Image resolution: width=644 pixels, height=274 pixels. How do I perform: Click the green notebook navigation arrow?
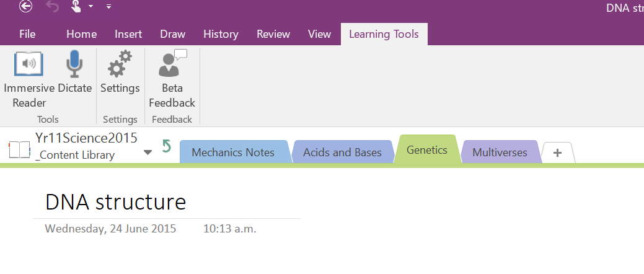tap(166, 146)
